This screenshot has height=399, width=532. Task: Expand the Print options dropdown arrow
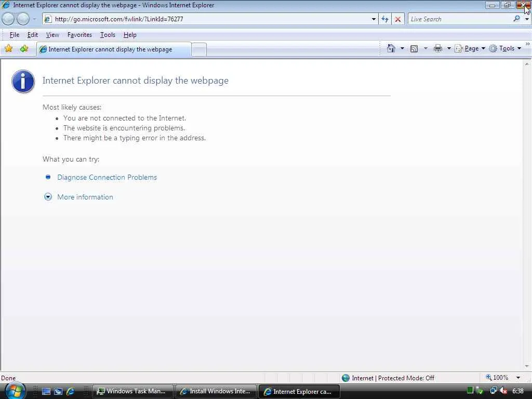tap(448, 48)
